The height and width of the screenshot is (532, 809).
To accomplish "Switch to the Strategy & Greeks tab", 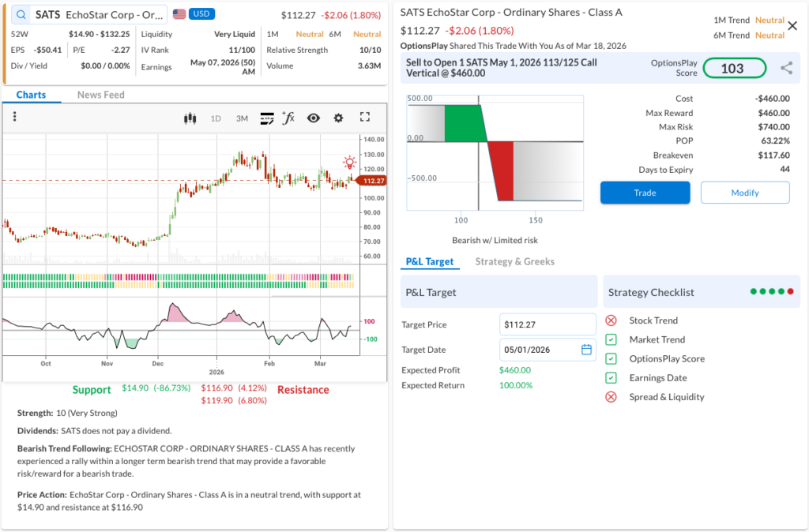I will pyautogui.click(x=514, y=261).
